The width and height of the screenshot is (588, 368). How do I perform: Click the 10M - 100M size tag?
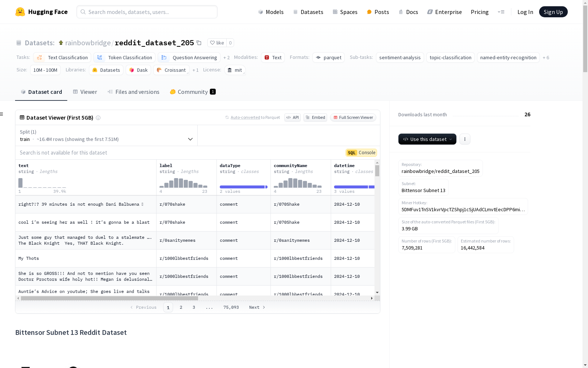pos(45,70)
